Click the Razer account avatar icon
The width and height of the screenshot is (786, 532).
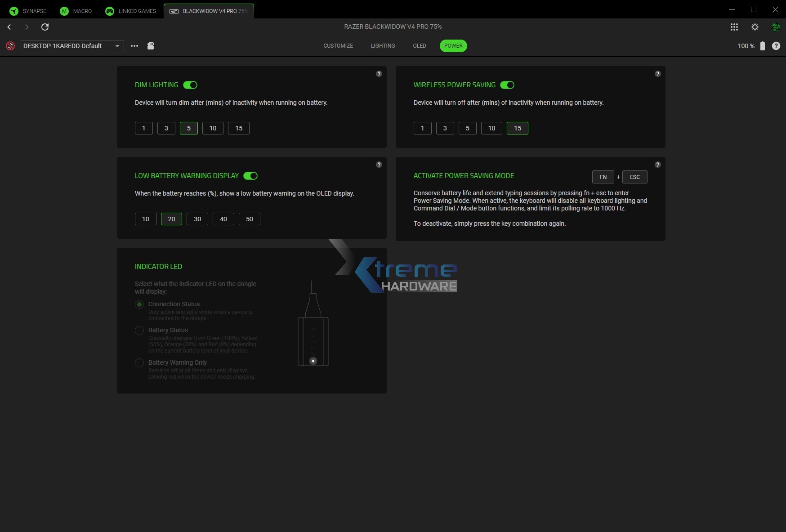pos(776,27)
